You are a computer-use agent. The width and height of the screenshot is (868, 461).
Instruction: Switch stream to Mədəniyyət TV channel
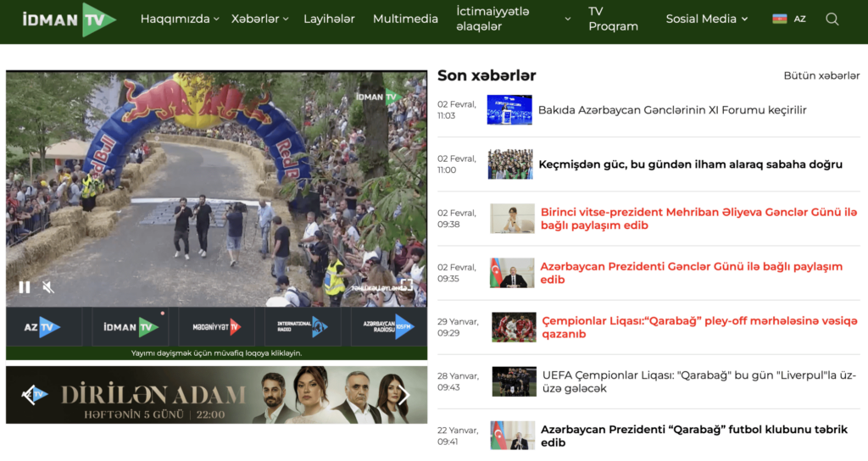point(216,327)
